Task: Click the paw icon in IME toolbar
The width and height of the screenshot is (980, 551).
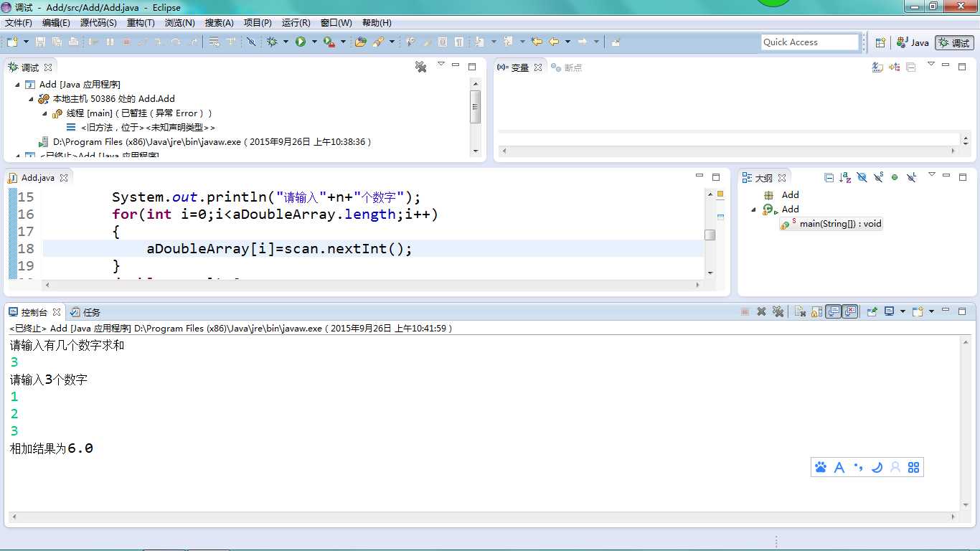Action: click(x=821, y=467)
